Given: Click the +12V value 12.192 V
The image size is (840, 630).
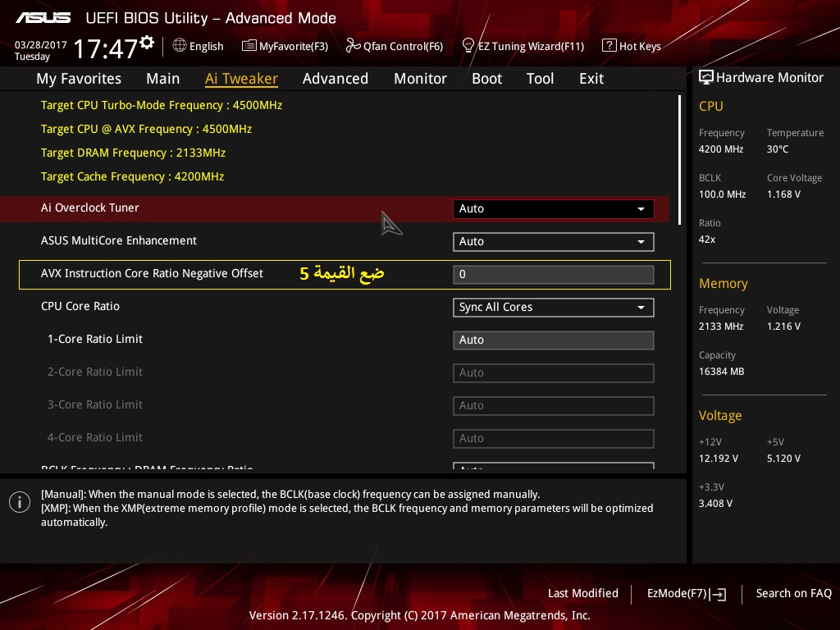Looking at the screenshot, I should [x=719, y=459].
